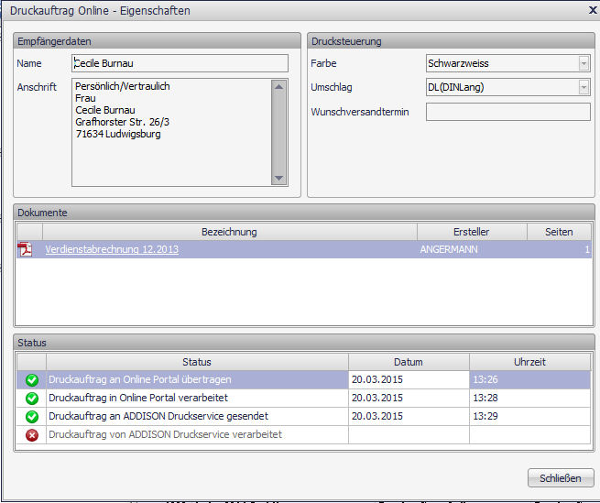Select 'Druckauftrag von ADDISON Druckservice verarbeitet' row
The height and width of the screenshot is (503, 600).
[x=304, y=435]
